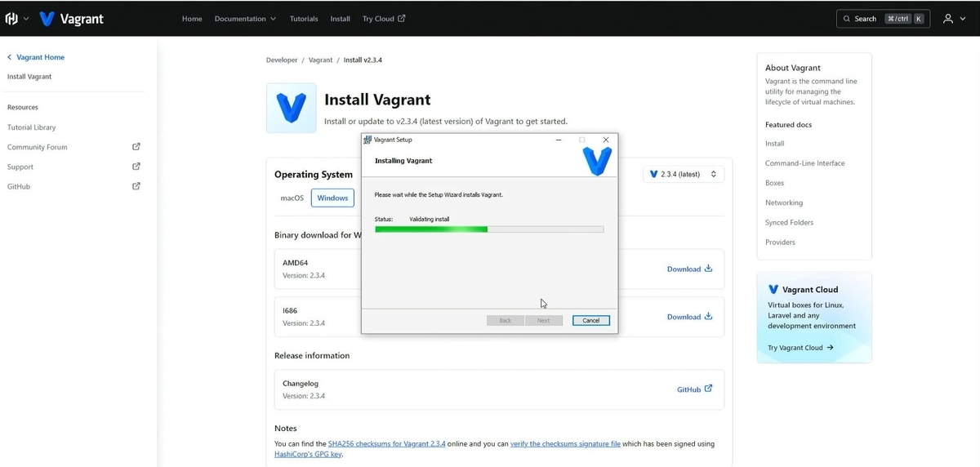Image resolution: width=980 pixels, height=467 pixels.
Task: Click external link icon beside sidebar GitHub
Action: tap(136, 186)
